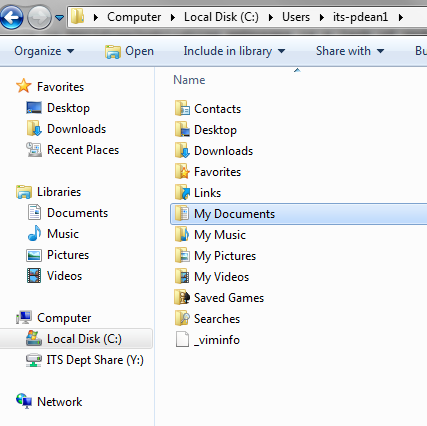Click the Forward navigation arrow button
Viewport: 427px width, 426px height.
point(39,17)
